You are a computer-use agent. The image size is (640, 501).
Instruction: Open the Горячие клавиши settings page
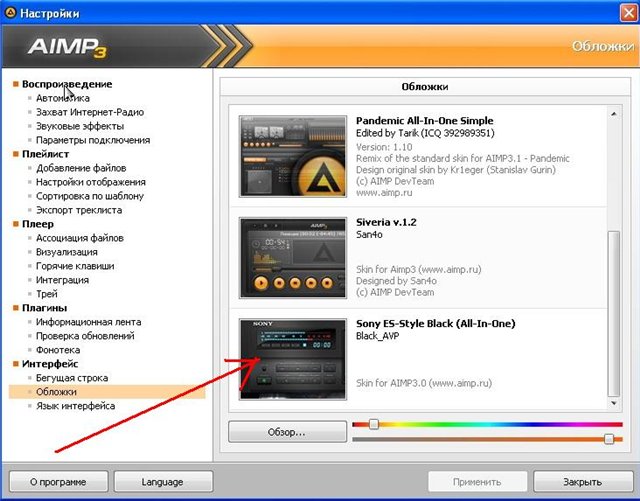coord(74,266)
